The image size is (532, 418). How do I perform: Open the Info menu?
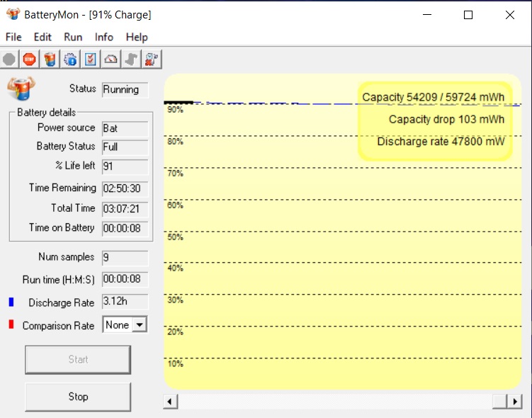point(104,37)
